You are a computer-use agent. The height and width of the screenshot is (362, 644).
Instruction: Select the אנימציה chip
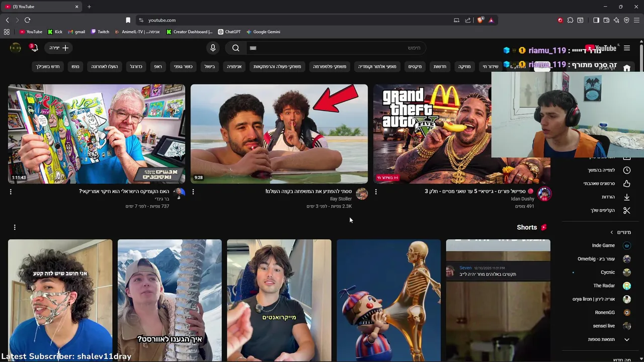coord(234,66)
